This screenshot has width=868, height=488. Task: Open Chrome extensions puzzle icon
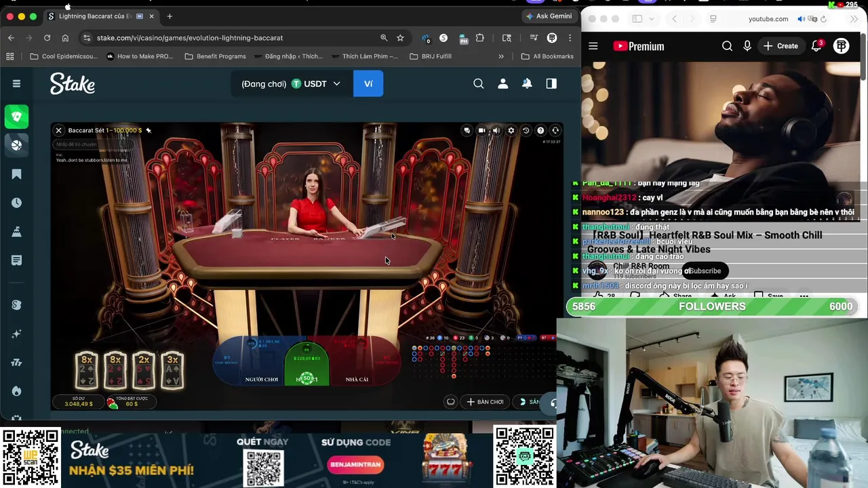tap(480, 38)
